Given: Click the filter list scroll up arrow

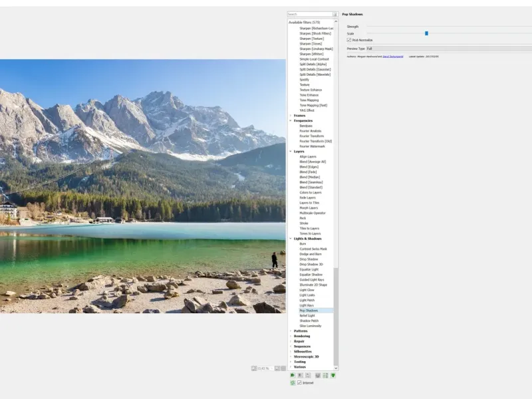Looking at the screenshot, I should pos(336,22).
